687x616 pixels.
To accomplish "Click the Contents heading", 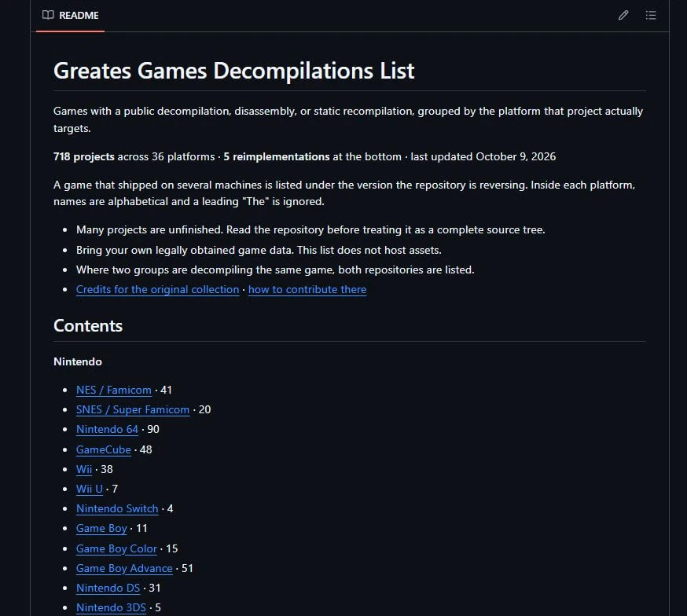I will [x=88, y=326].
